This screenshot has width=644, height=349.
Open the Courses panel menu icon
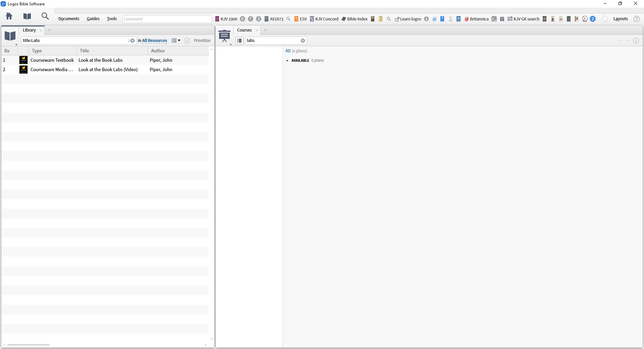tap(224, 36)
